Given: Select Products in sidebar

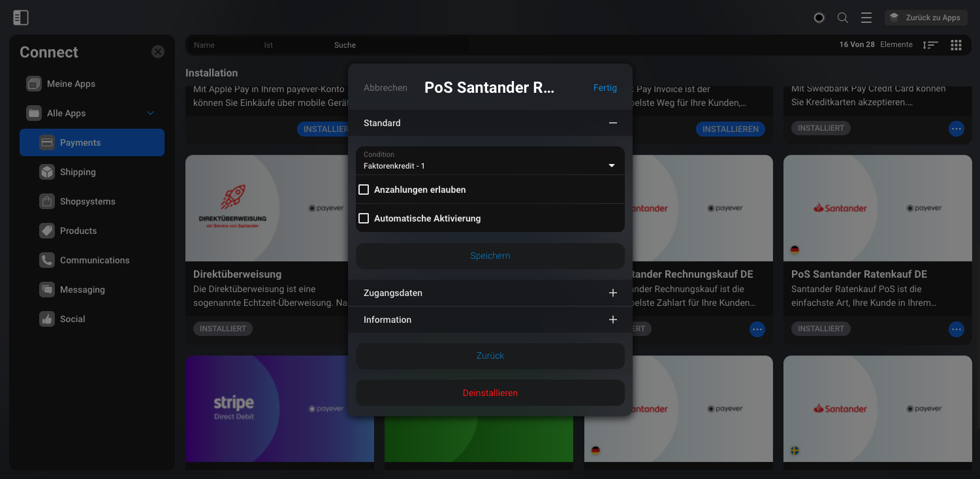Looking at the screenshot, I should (78, 231).
